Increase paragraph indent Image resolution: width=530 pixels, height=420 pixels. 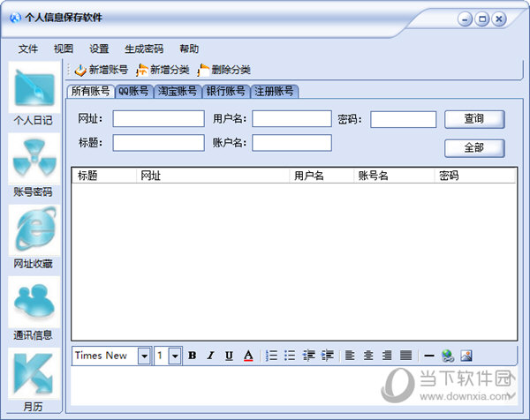pyautogui.click(x=327, y=356)
